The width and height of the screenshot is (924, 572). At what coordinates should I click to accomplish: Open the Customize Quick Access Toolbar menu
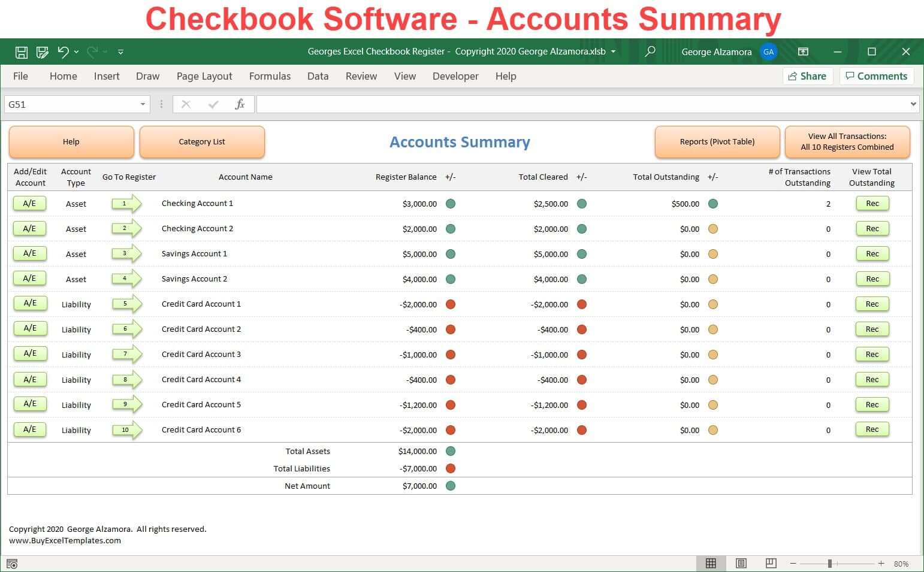[120, 52]
